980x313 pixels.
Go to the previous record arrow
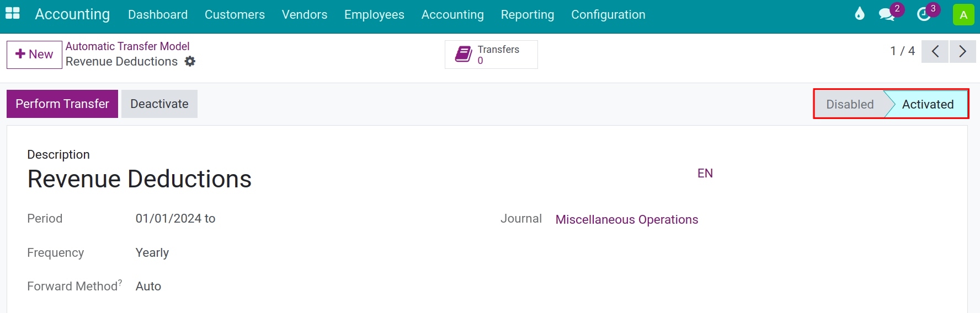tap(935, 51)
